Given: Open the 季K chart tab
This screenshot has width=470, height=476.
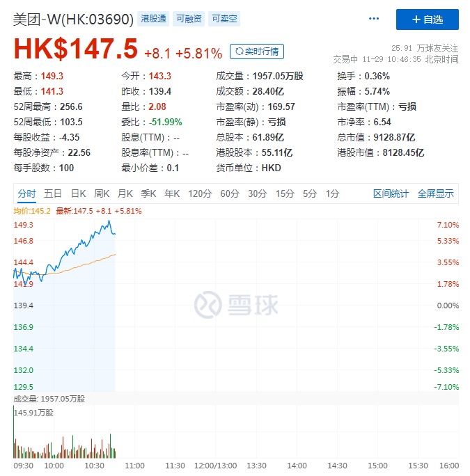Looking at the screenshot, I should 148,193.
